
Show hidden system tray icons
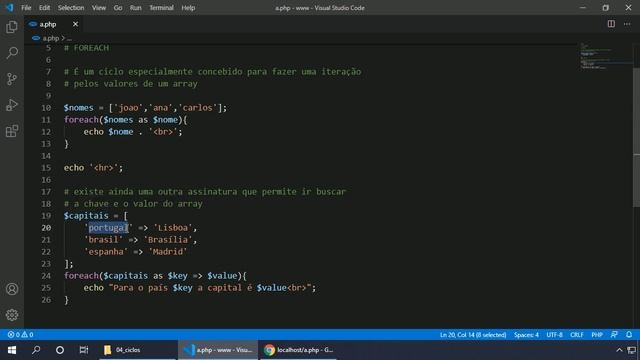pyautogui.click(x=619, y=350)
